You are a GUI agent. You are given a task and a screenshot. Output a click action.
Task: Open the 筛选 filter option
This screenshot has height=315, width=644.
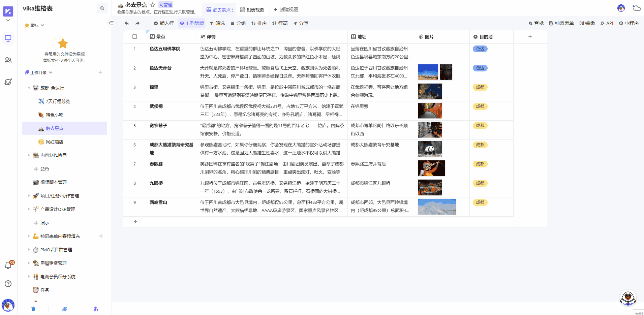pos(217,23)
